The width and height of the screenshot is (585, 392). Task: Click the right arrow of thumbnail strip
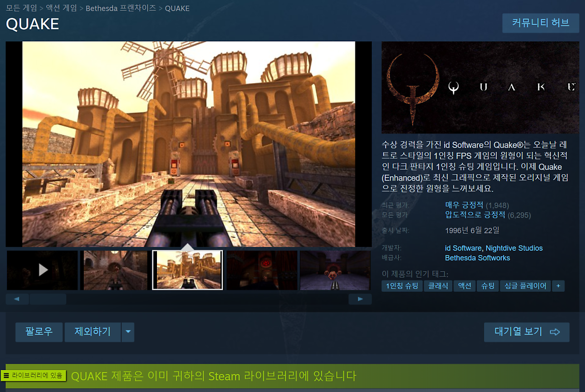coord(360,299)
